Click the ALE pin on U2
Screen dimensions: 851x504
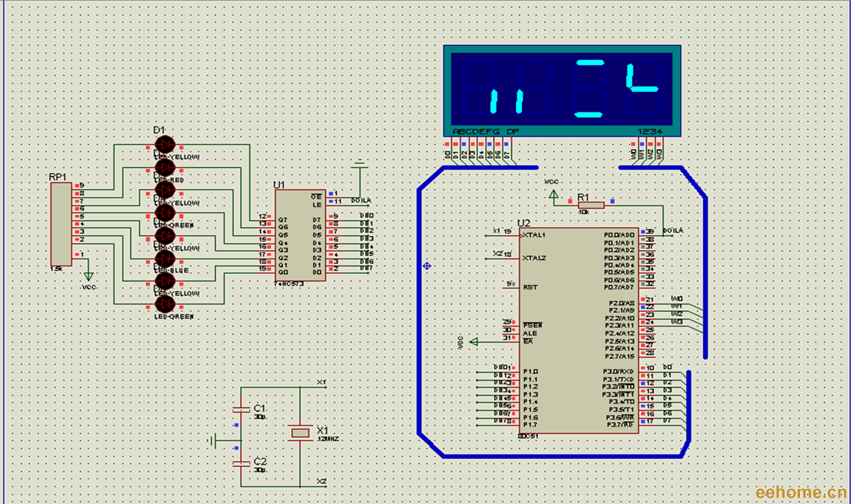pyautogui.click(x=530, y=333)
